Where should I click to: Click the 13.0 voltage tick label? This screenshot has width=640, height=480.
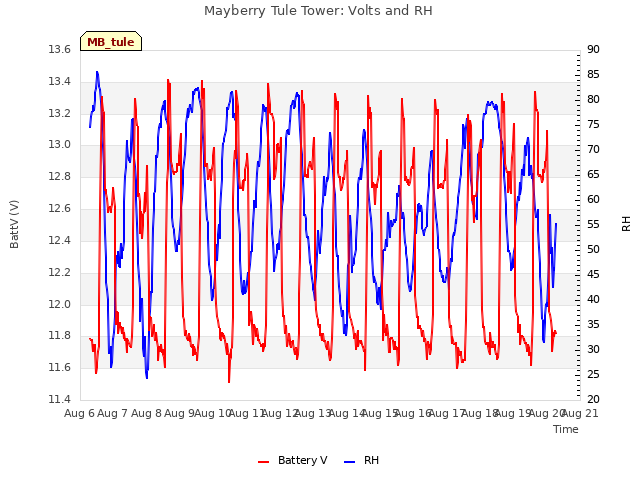click(60, 144)
